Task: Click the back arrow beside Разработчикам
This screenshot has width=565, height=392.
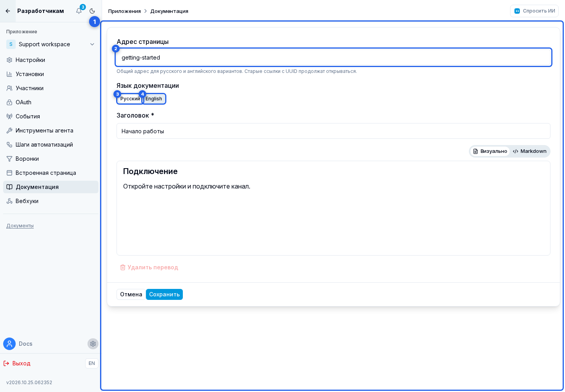Action: click(8, 11)
